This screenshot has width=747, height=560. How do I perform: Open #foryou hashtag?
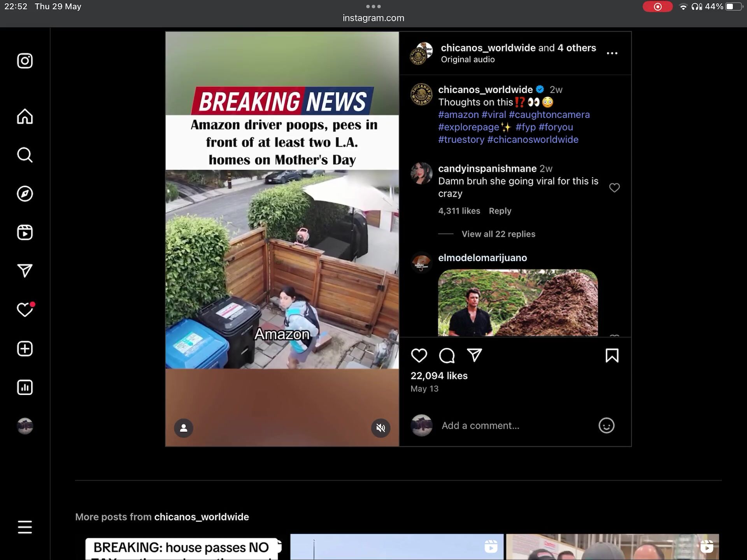point(556,127)
